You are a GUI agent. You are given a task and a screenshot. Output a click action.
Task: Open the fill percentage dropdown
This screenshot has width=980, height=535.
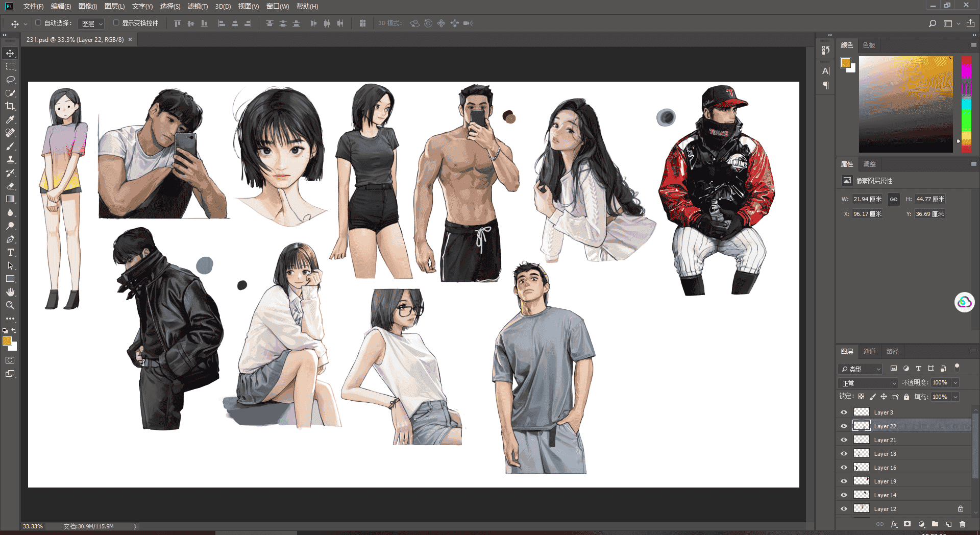[955, 397]
